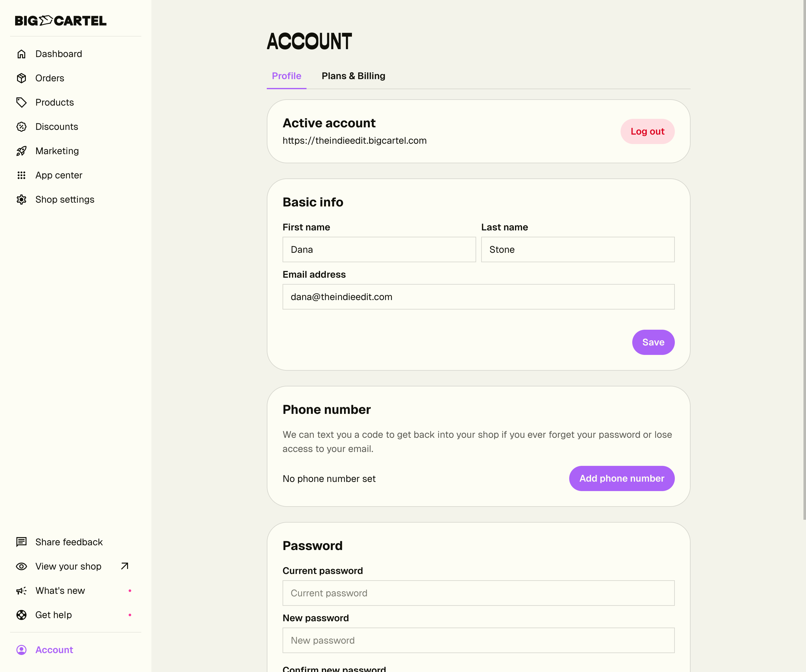
Task: Open Discounts via the percent badge icon
Action: (21, 127)
